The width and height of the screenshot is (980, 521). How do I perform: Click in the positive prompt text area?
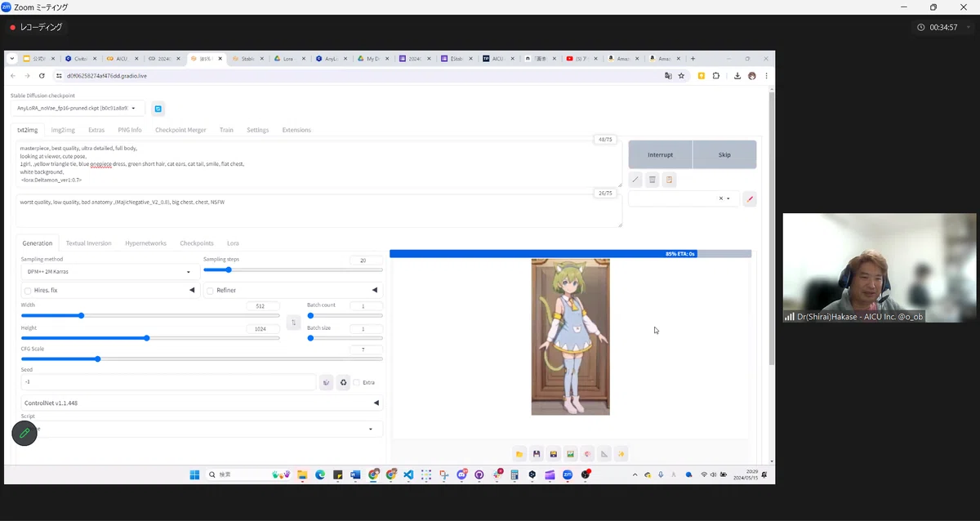tap(318, 164)
